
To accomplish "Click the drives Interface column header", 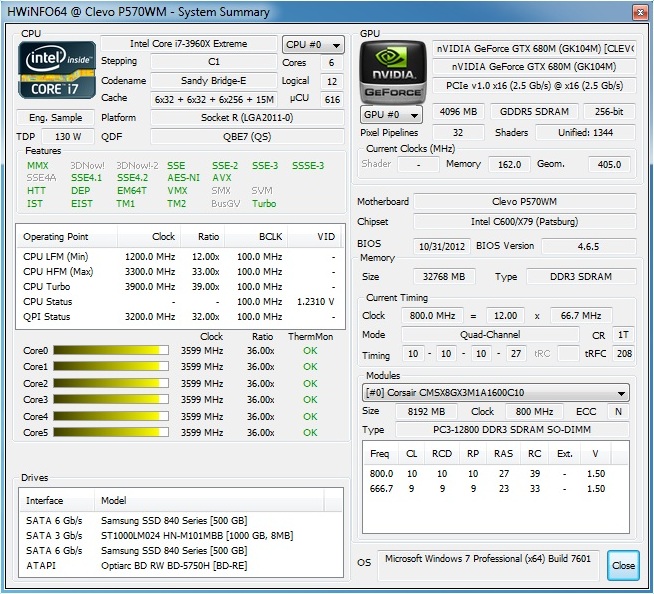I will 57,500.
